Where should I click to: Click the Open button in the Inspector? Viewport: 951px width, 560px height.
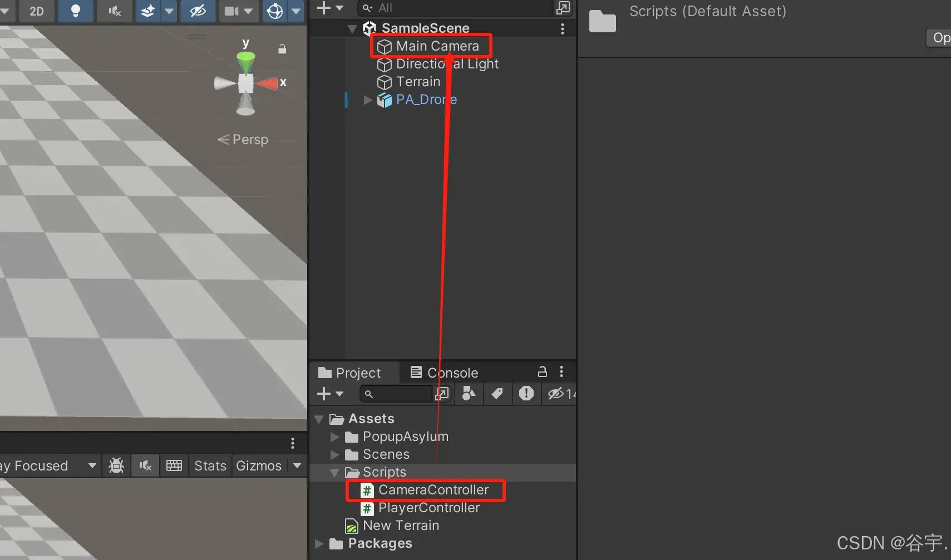[939, 38]
